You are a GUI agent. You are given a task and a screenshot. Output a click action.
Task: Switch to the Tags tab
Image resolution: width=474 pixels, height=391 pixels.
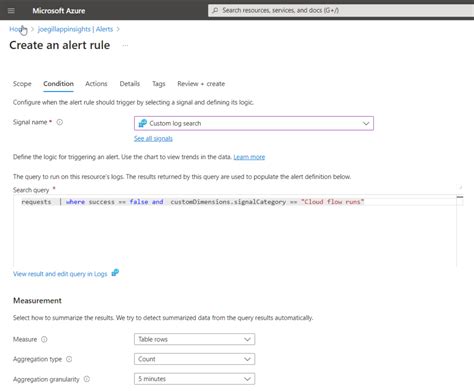pos(159,84)
